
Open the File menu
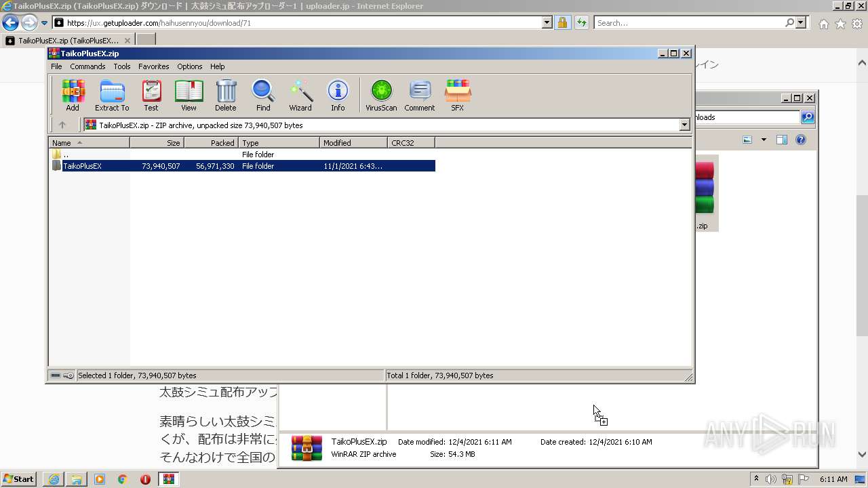(x=56, y=66)
